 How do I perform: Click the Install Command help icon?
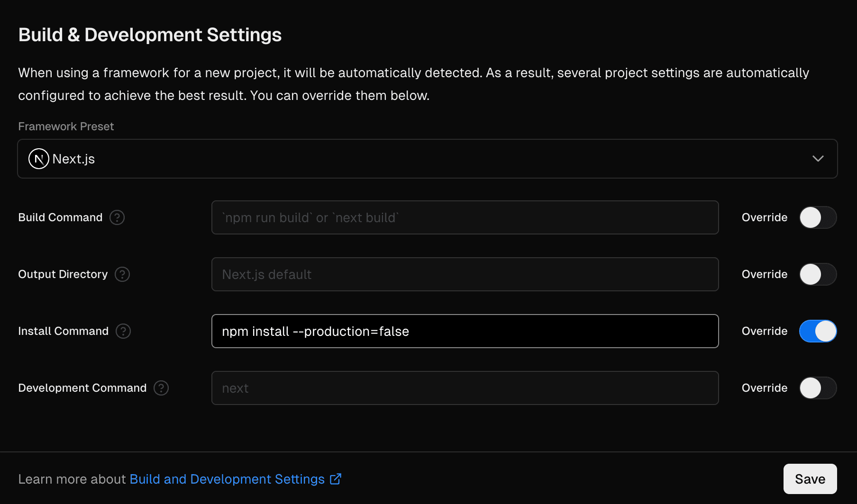pyautogui.click(x=123, y=331)
